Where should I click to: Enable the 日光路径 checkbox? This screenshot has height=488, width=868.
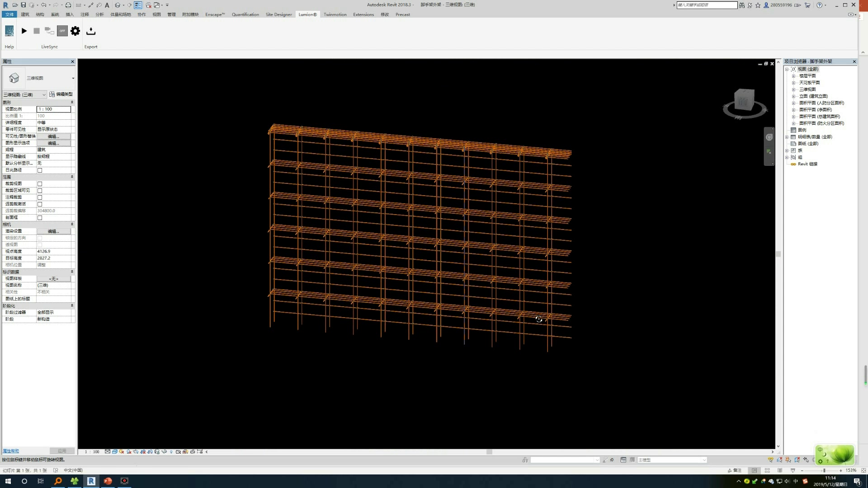coord(40,170)
